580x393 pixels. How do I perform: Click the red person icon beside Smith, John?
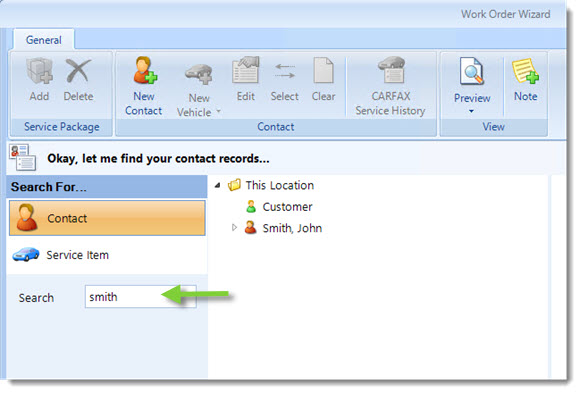(x=250, y=228)
